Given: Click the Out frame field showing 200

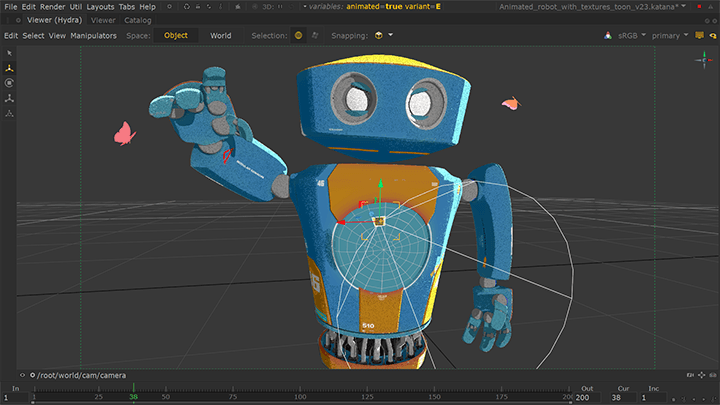Looking at the screenshot, I should click(x=583, y=397).
